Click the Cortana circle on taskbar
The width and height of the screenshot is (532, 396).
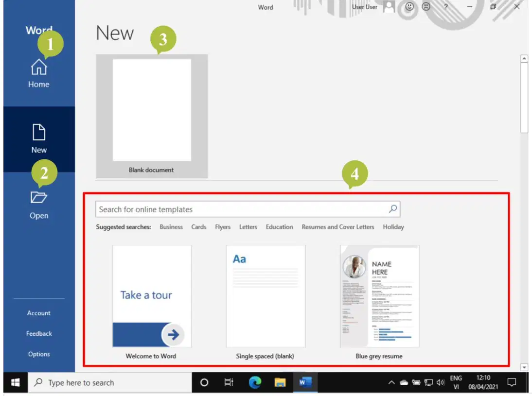tap(204, 382)
